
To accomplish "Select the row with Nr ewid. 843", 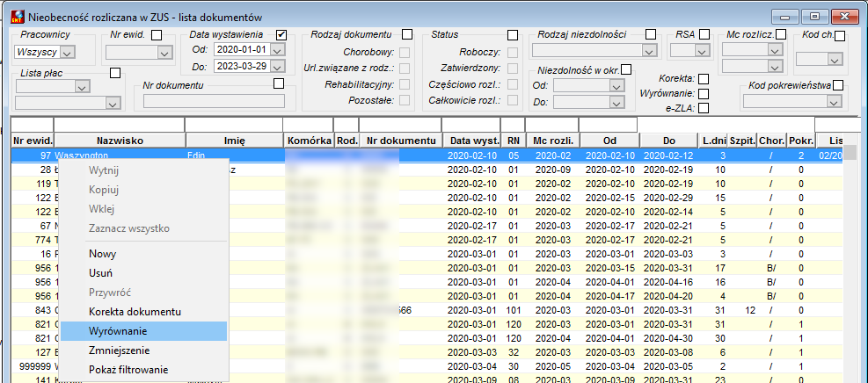I will coord(427,311).
